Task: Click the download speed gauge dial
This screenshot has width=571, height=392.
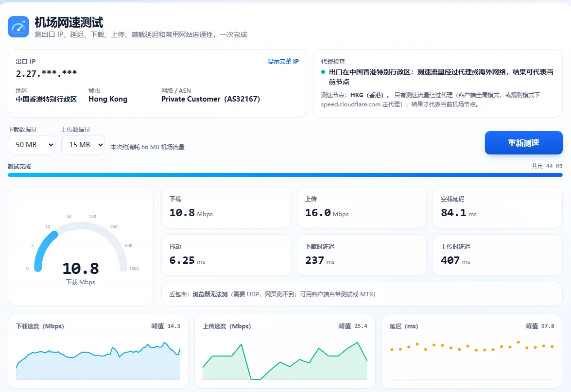Action: click(x=81, y=246)
